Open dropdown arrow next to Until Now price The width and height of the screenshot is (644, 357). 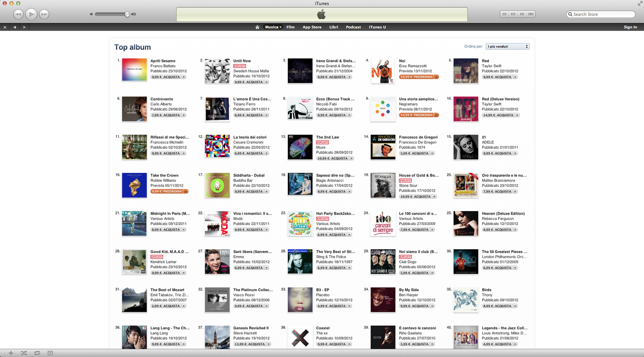[267, 82]
